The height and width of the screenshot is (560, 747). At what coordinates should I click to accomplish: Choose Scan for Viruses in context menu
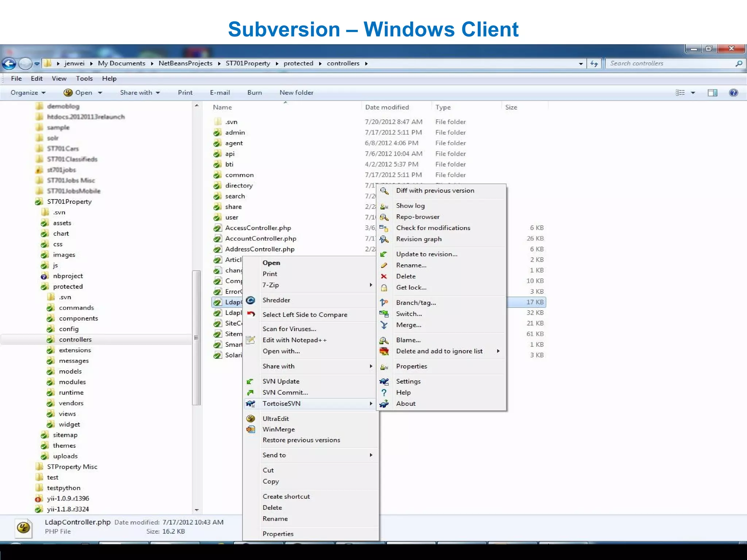(289, 329)
